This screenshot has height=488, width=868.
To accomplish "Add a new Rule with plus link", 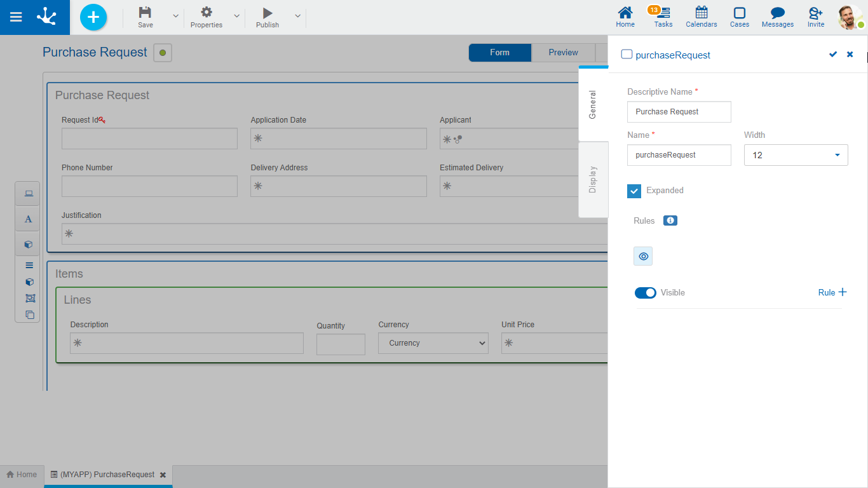I will (832, 292).
